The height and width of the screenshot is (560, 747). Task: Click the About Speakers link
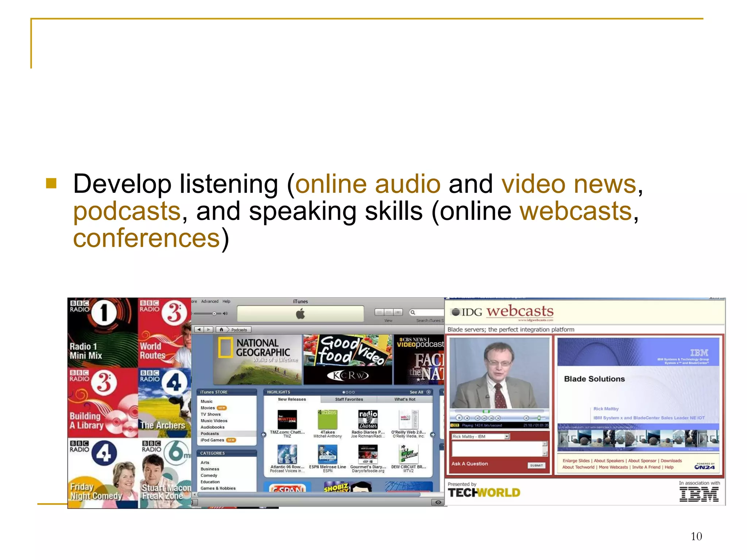(609, 461)
